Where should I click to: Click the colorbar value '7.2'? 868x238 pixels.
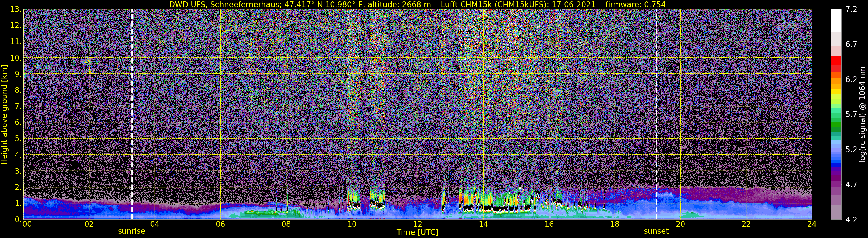pyautogui.click(x=851, y=10)
